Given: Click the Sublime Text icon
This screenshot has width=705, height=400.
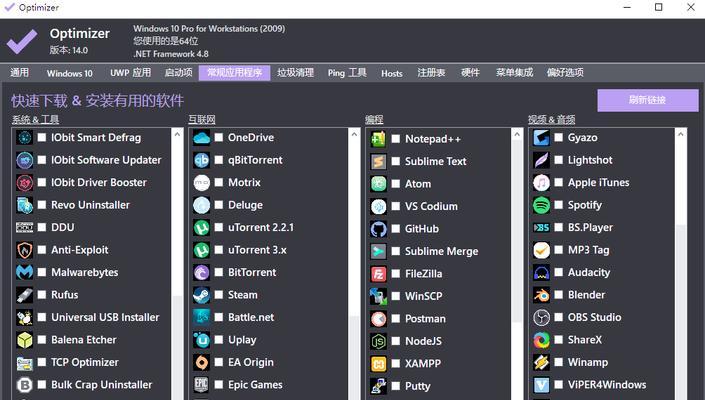Looking at the screenshot, I should point(379,161).
